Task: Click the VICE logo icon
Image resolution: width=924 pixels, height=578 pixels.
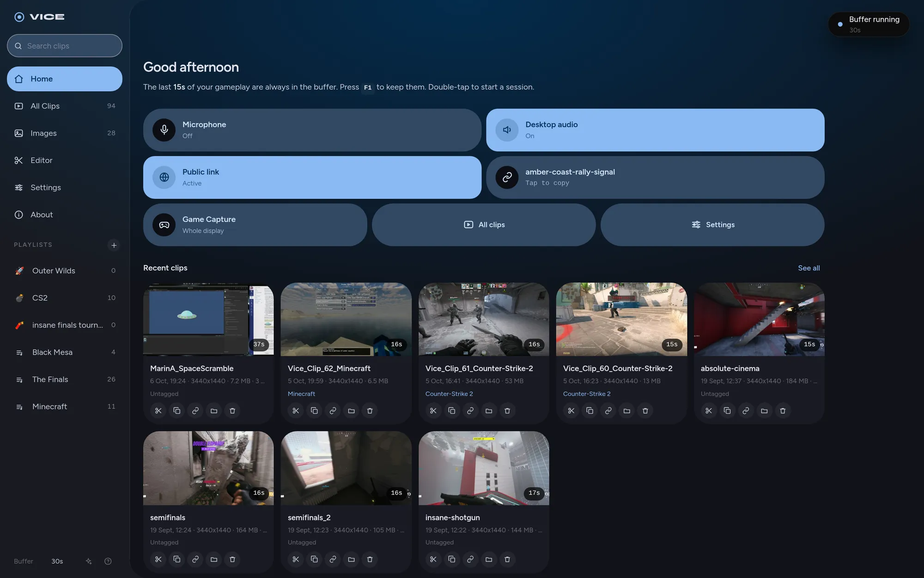Action: [19, 17]
